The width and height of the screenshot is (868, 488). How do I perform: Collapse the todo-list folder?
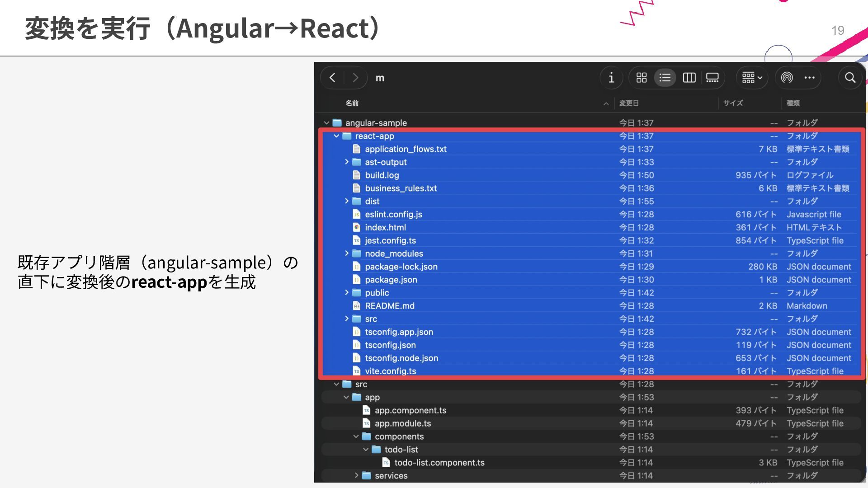(x=366, y=450)
